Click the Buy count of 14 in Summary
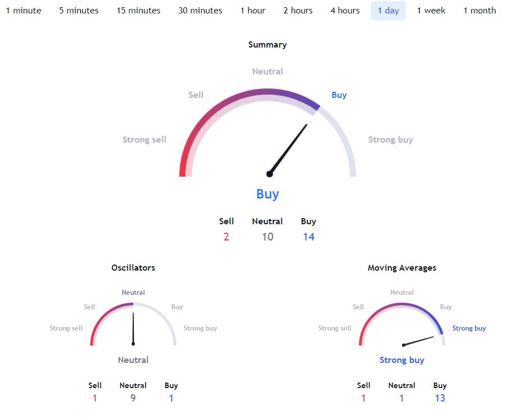The image size is (505, 420). pos(308,236)
